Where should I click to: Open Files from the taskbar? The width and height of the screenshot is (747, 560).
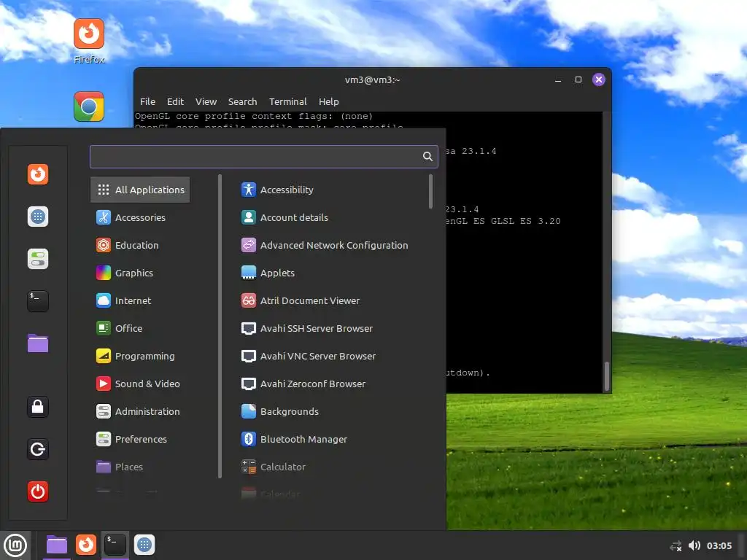pos(57,545)
